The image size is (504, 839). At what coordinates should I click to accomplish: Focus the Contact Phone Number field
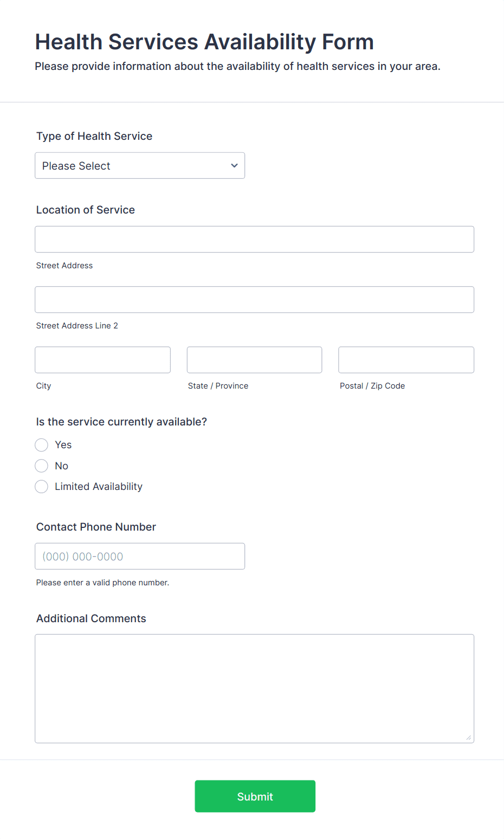point(139,556)
